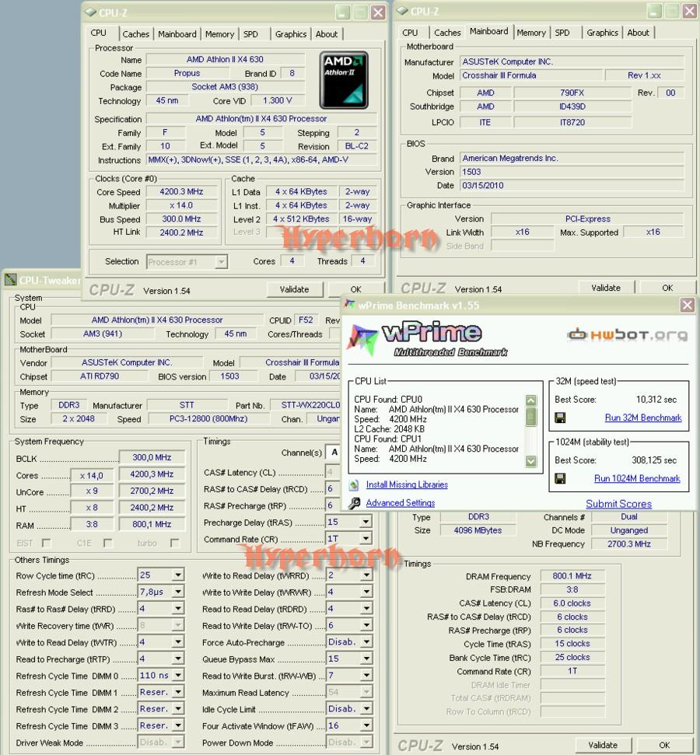Screen dimensions: 700x755
Task: Click BIOS Date 03/15/2010 value
Action: coord(572,185)
